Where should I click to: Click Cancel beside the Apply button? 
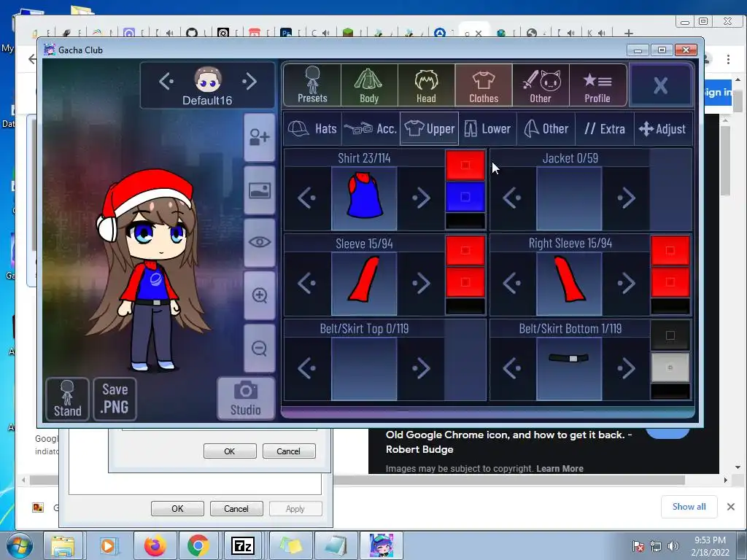click(236, 508)
